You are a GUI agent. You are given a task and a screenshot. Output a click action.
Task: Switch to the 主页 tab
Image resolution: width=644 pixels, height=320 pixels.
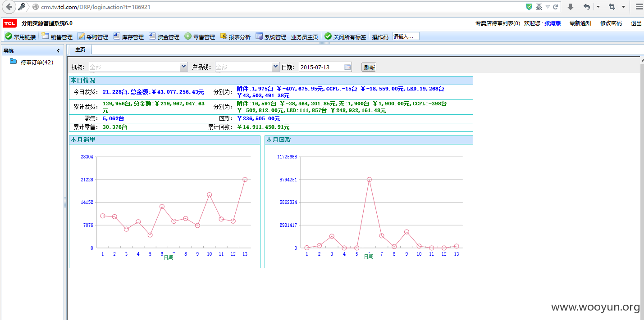(80, 50)
